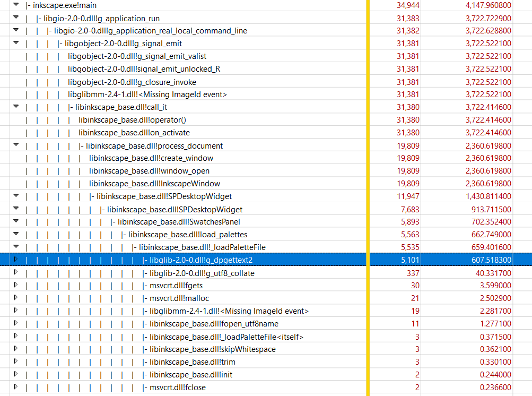Expand the skipWhitespace node

pos(15,348)
